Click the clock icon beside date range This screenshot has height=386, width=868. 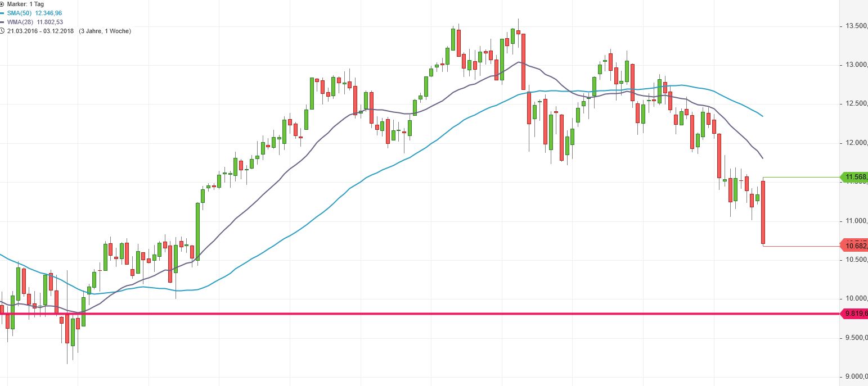tap(2, 31)
